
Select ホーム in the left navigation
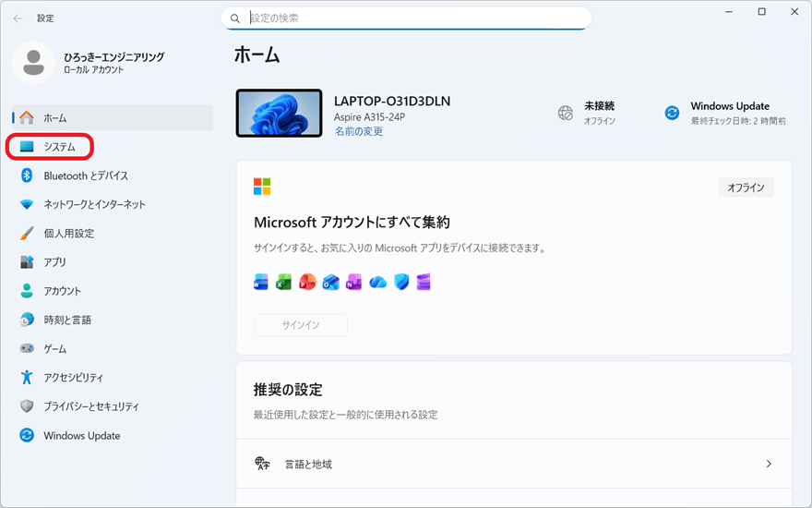coord(55,117)
